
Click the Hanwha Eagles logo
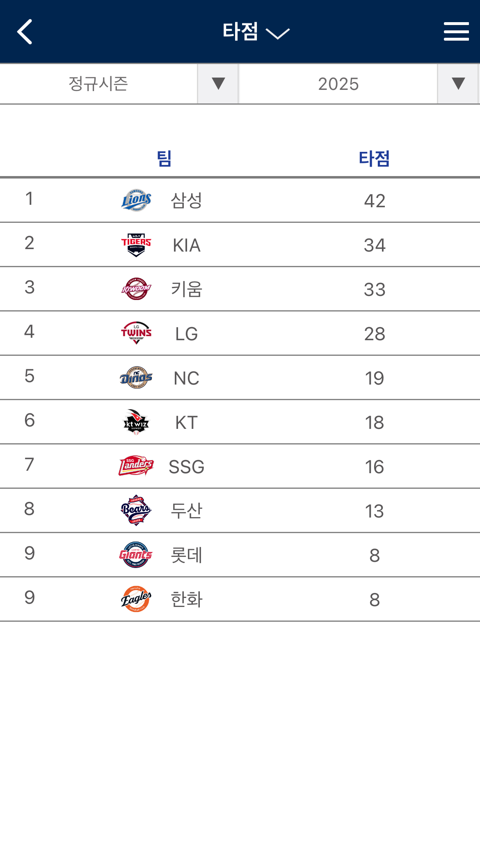click(x=136, y=599)
